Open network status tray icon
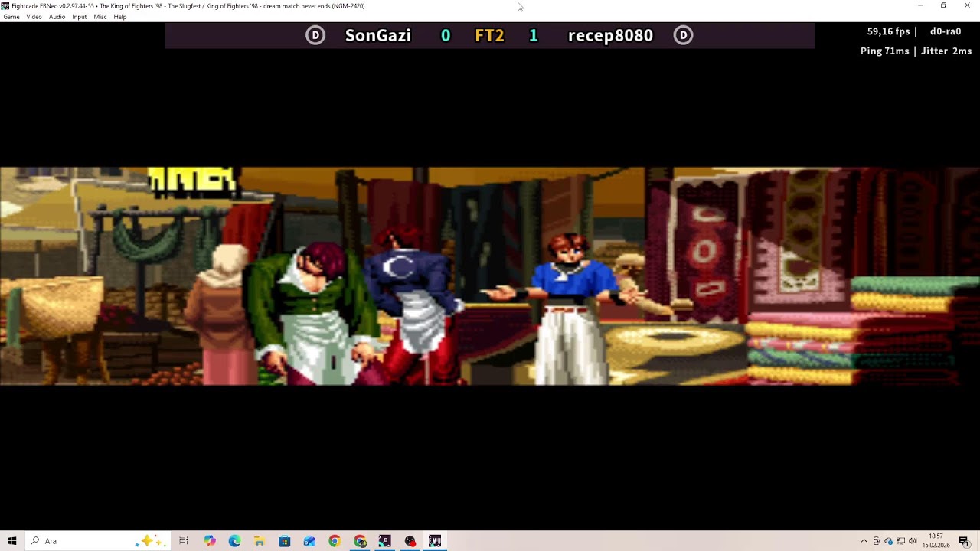 point(900,541)
